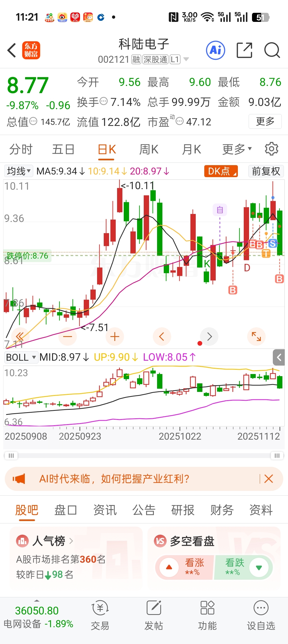Grab the right timeline range handle

pyautogui.click(x=277, y=455)
